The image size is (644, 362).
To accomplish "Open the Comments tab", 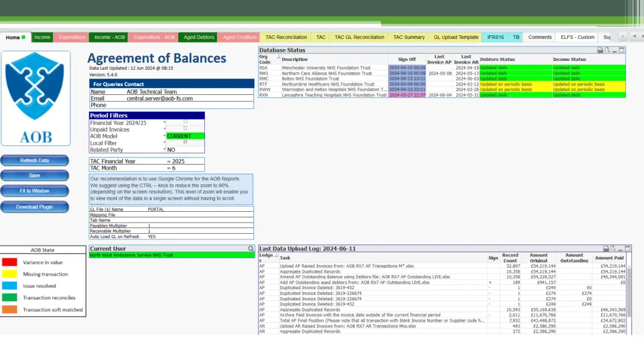I will pos(540,37).
